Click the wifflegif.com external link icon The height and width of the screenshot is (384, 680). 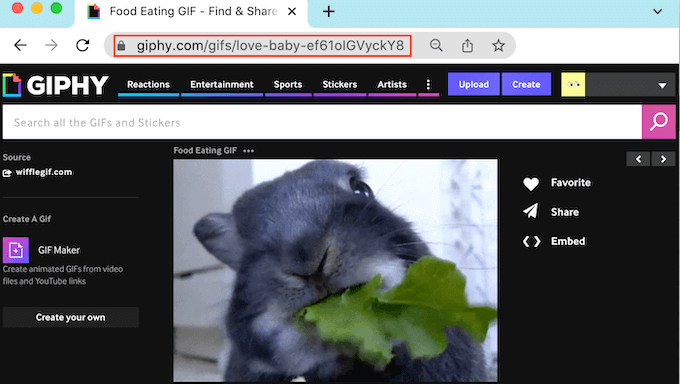point(7,173)
